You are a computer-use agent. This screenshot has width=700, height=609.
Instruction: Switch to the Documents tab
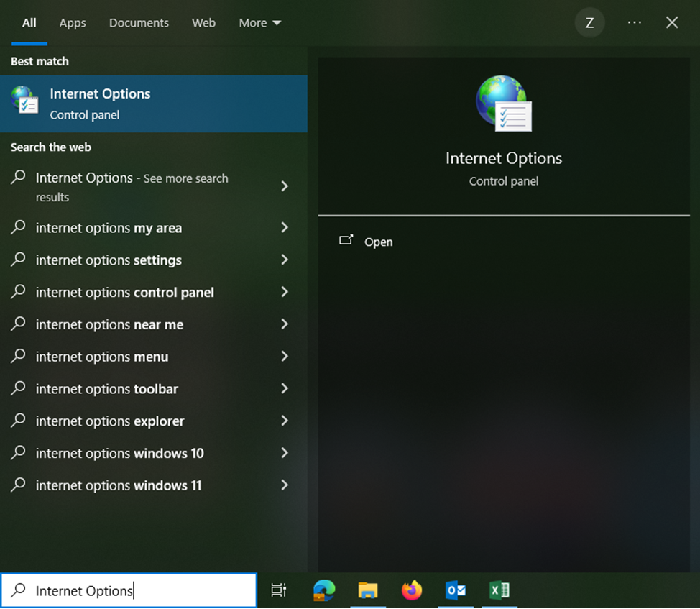[x=139, y=23]
